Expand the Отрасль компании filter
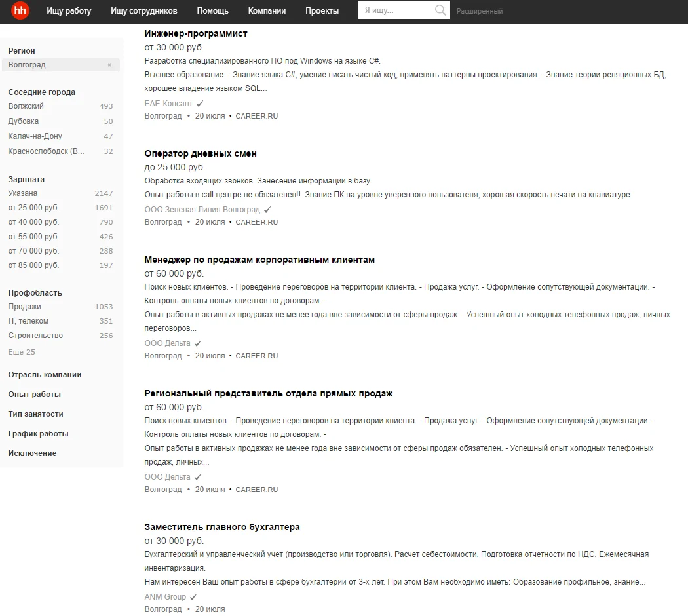Viewport: 688px width, 616px height. pos(45,375)
